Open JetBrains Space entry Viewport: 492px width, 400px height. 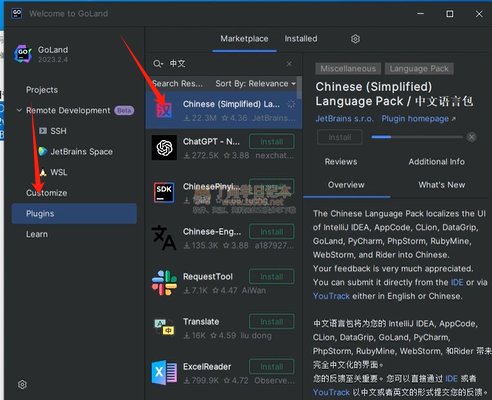(x=81, y=152)
